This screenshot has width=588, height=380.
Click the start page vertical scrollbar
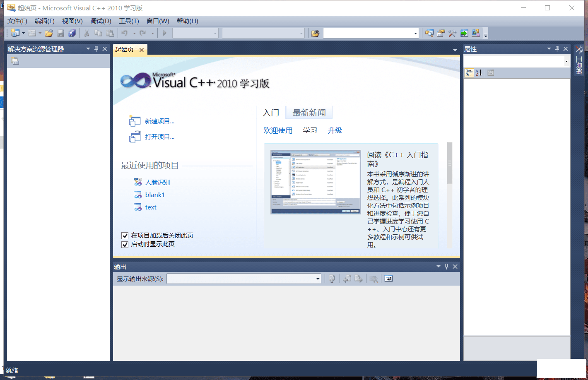point(450,195)
